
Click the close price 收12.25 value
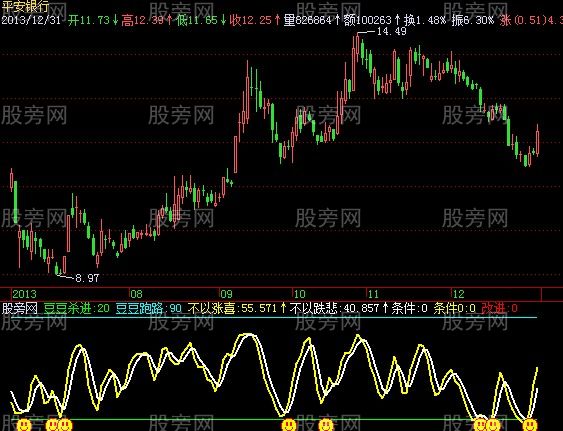tap(251, 20)
